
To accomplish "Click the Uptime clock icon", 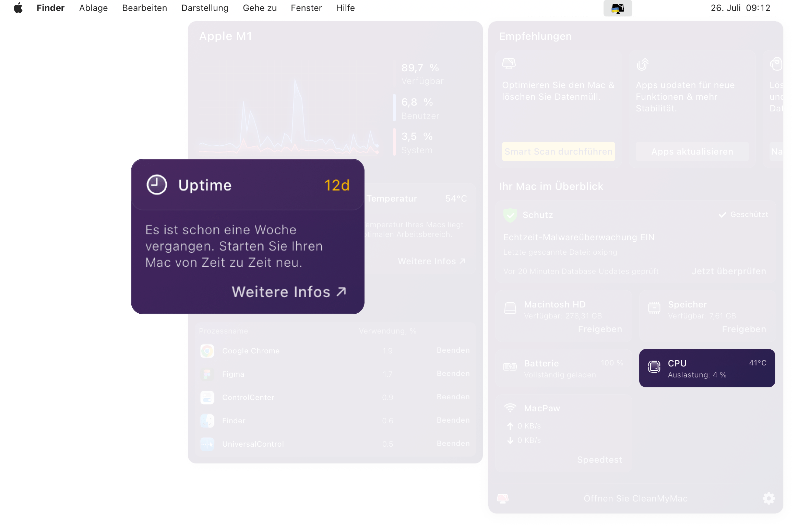I will point(157,185).
